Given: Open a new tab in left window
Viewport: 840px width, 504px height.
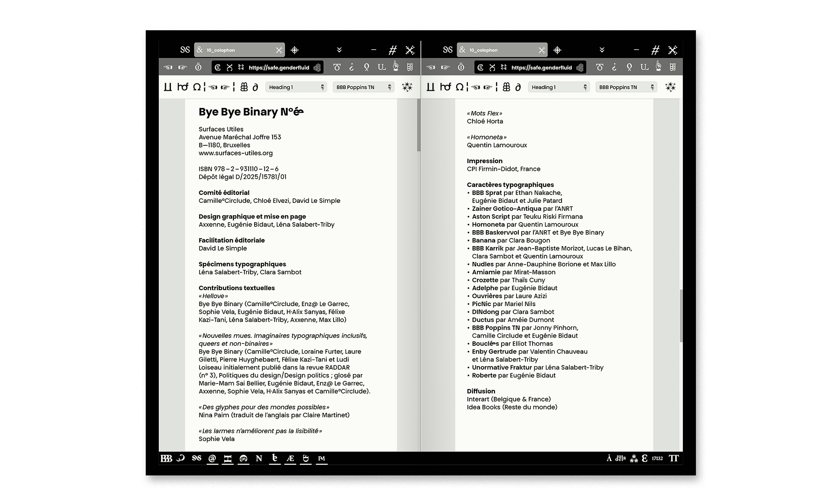Looking at the screenshot, I should click(295, 50).
